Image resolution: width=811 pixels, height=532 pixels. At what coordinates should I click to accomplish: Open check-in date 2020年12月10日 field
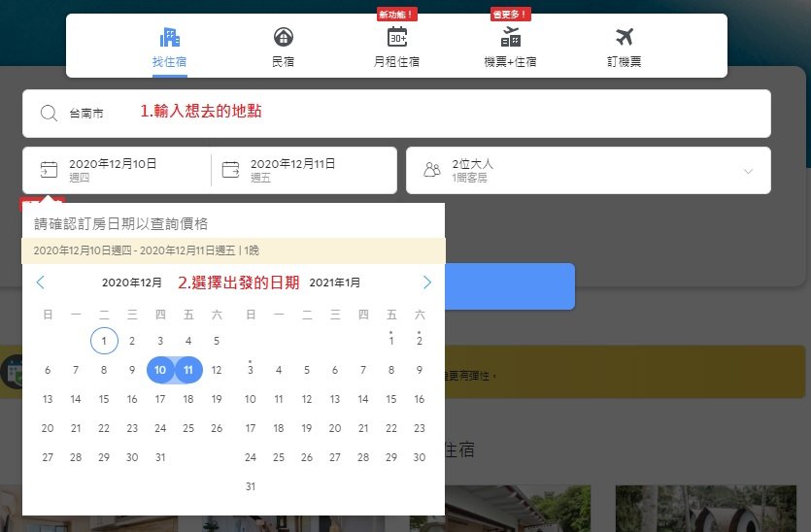click(x=117, y=170)
